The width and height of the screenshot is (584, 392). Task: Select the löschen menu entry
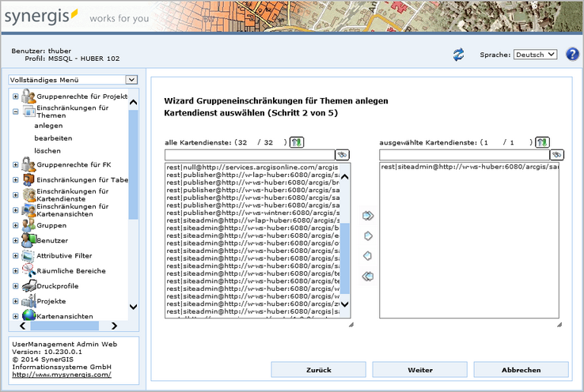click(47, 150)
